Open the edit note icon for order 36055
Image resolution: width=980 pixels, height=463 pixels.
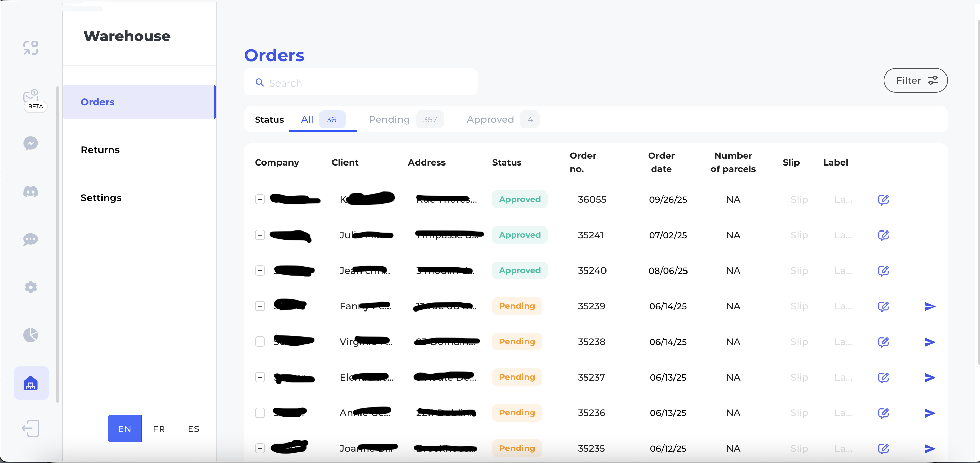click(884, 199)
